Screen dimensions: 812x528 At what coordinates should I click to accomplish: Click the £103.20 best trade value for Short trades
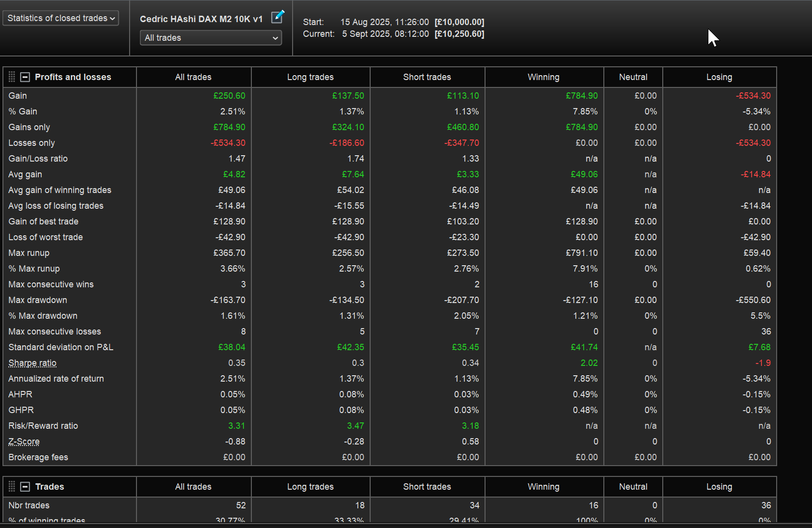463,222
